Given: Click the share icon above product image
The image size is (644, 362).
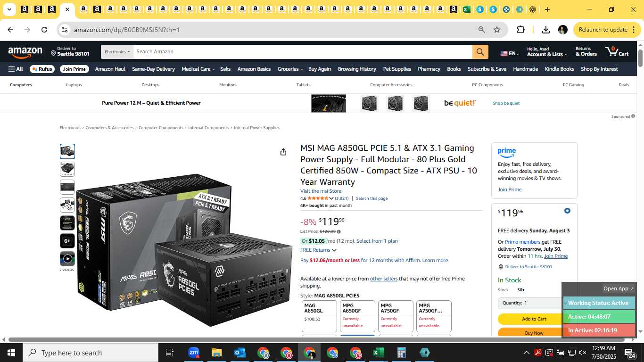Looking at the screenshot, I should click(x=283, y=152).
